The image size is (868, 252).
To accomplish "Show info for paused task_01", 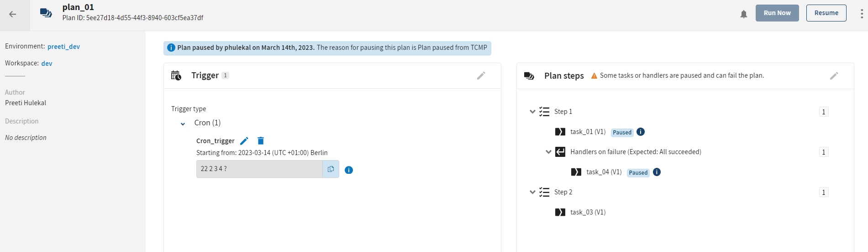I will (x=641, y=132).
